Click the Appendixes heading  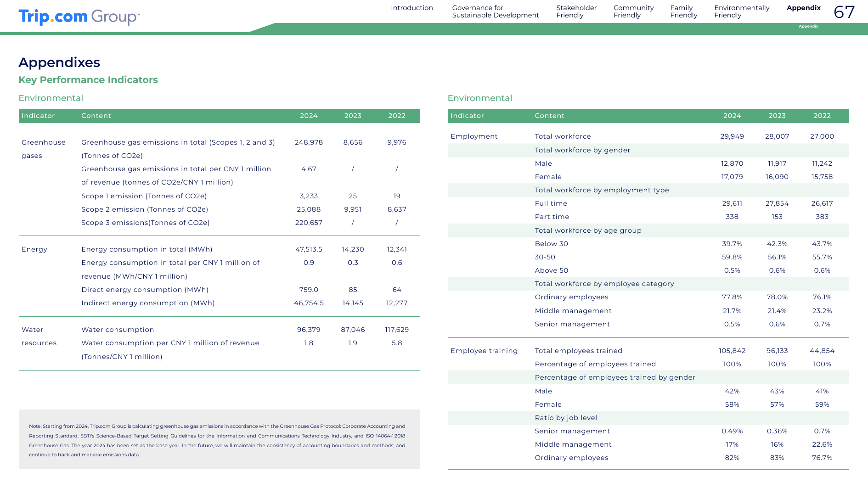(x=59, y=62)
